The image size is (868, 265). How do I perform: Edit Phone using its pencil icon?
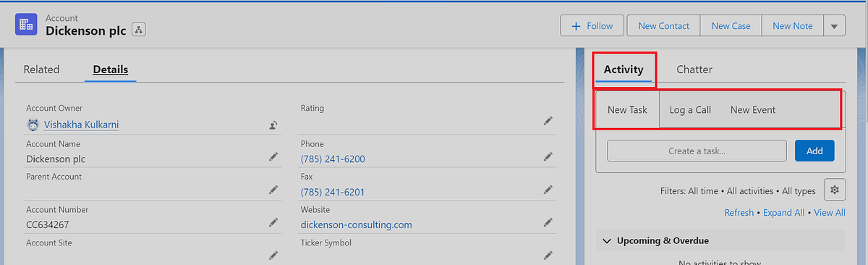pos(548,156)
